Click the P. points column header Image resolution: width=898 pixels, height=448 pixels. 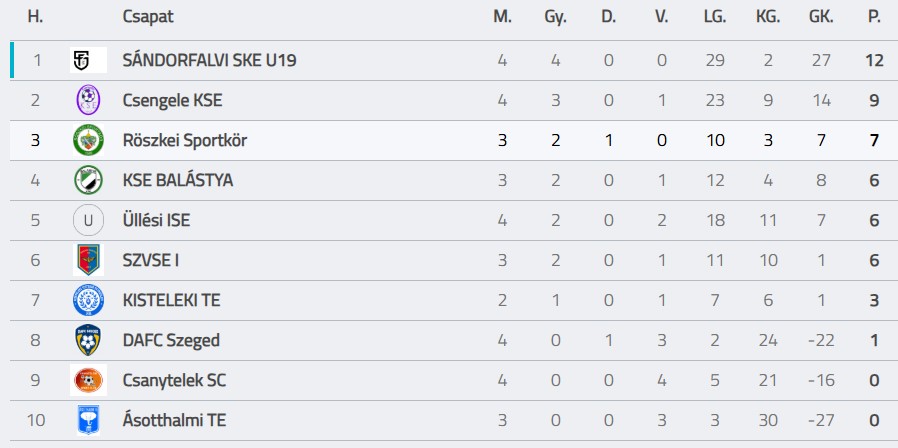[875, 16]
